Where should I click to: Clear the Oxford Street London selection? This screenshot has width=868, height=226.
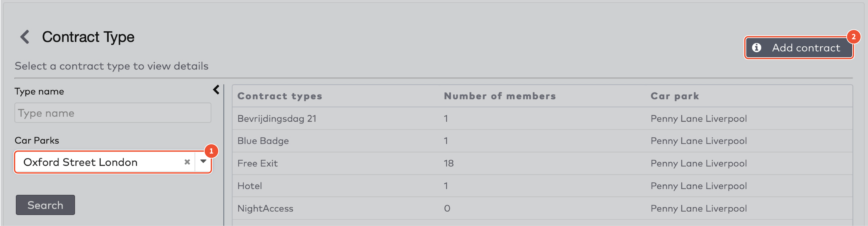click(x=187, y=162)
